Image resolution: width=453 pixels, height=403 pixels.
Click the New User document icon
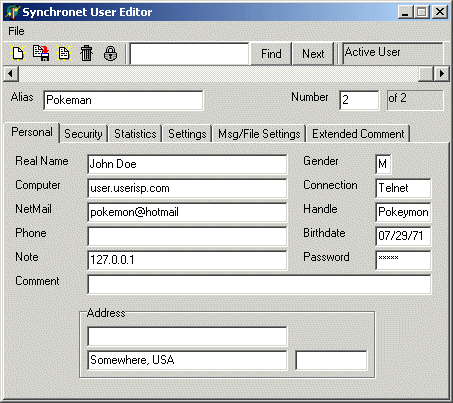[18, 53]
